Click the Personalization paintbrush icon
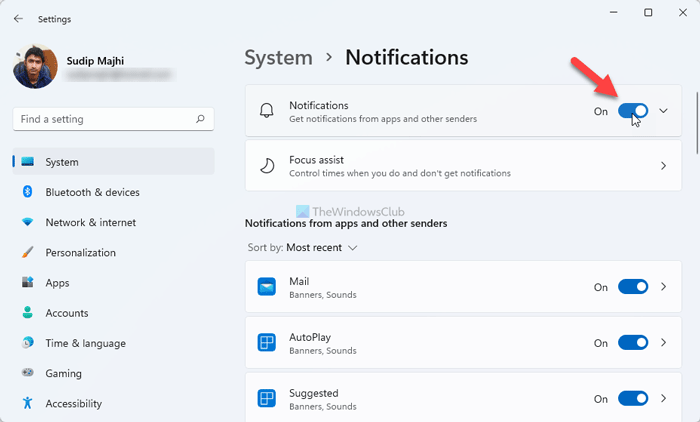The height and width of the screenshot is (422, 700). pyautogui.click(x=27, y=253)
